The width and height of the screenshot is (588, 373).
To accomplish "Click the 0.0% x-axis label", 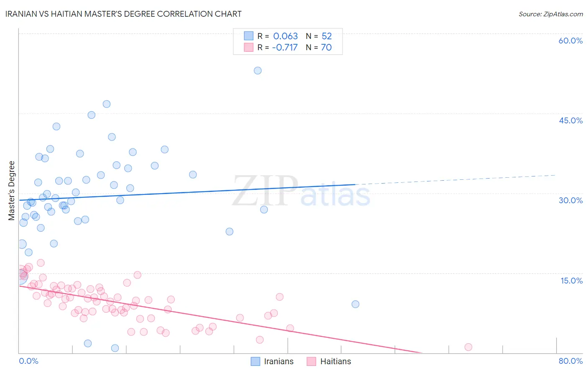I will click(x=28, y=361).
